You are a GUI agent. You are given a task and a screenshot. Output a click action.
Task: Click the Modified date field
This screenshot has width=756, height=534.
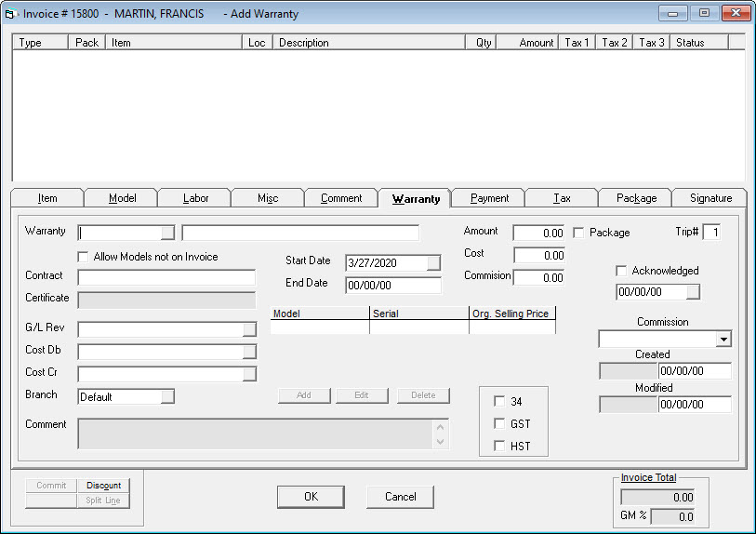click(x=695, y=405)
